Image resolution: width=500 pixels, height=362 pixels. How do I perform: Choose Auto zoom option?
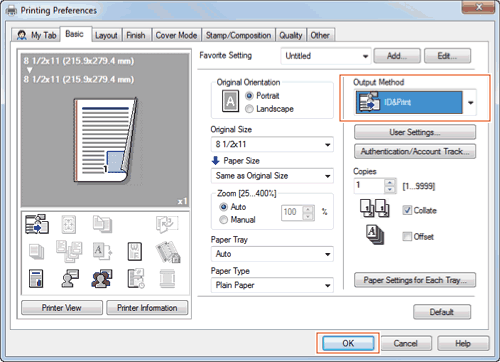pyautogui.click(x=224, y=207)
